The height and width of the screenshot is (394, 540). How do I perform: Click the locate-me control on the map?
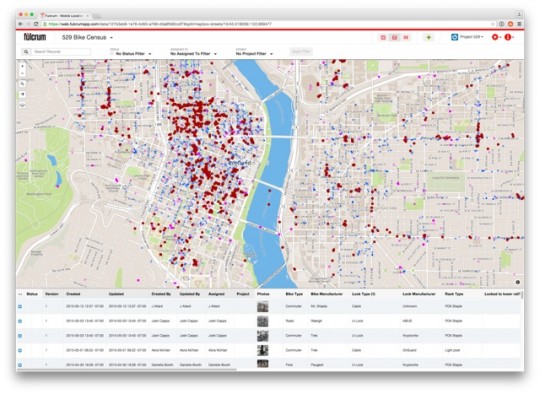tap(23, 94)
